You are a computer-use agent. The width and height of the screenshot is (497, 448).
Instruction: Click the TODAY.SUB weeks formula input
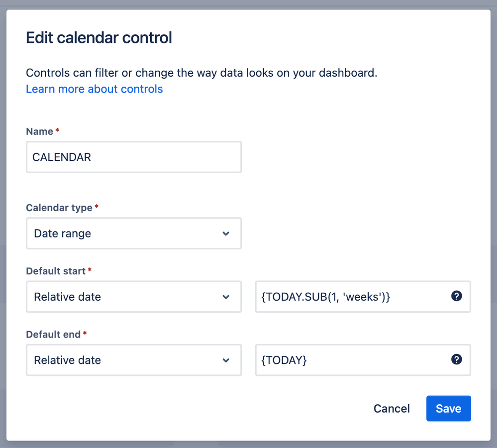(348, 297)
